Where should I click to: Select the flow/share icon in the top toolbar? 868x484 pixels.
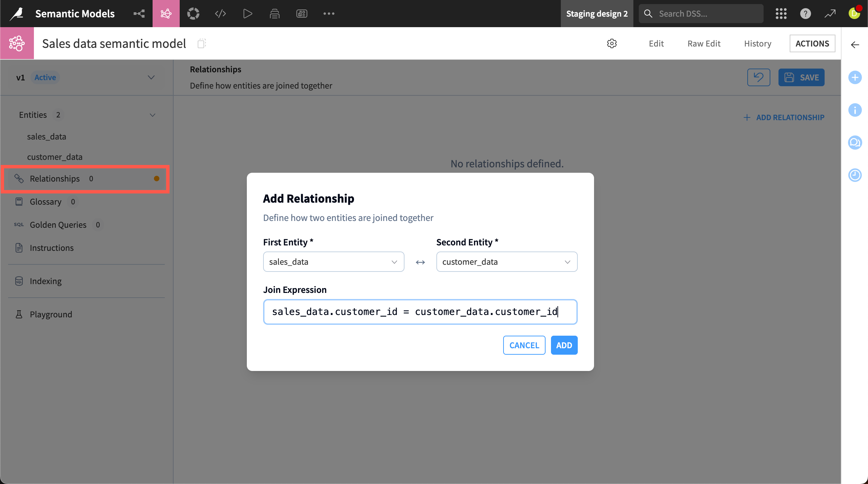coord(139,14)
